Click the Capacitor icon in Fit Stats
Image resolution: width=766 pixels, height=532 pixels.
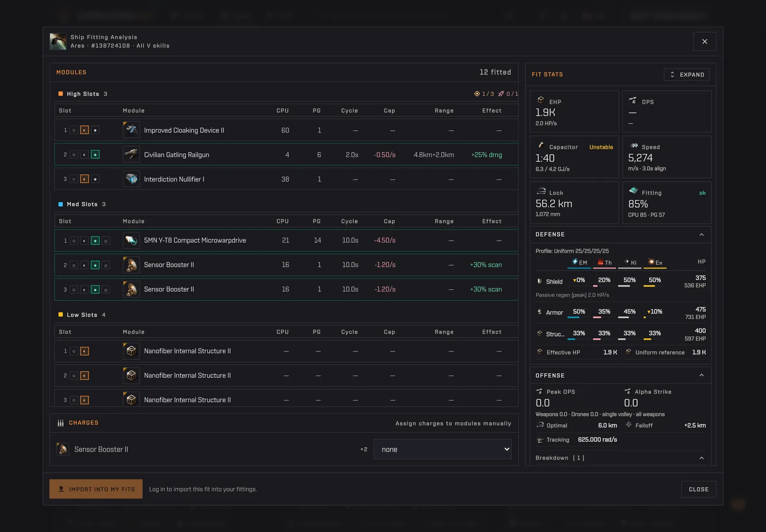(541, 145)
